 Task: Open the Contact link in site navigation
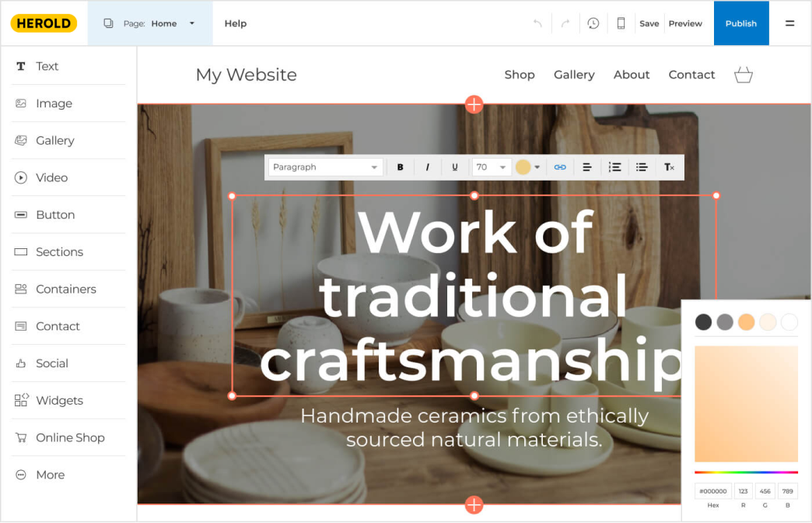point(691,75)
